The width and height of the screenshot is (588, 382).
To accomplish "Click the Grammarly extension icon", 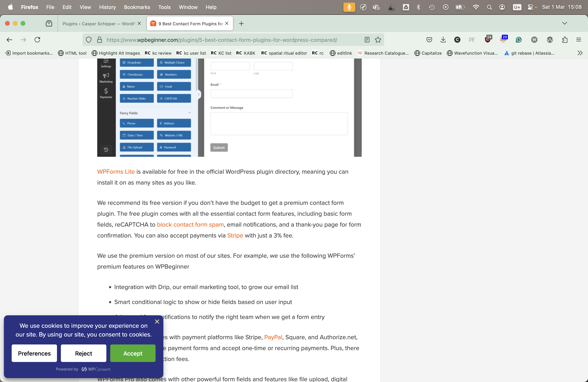I will click(519, 40).
